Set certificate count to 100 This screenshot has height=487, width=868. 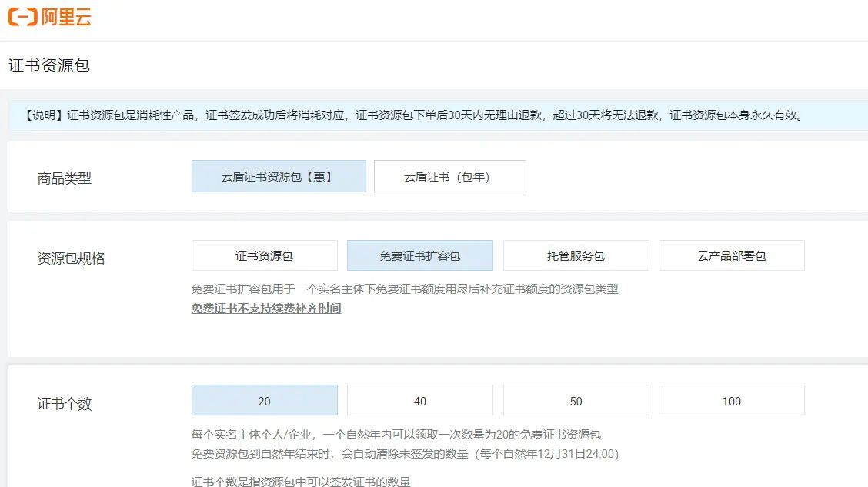pos(732,401)
